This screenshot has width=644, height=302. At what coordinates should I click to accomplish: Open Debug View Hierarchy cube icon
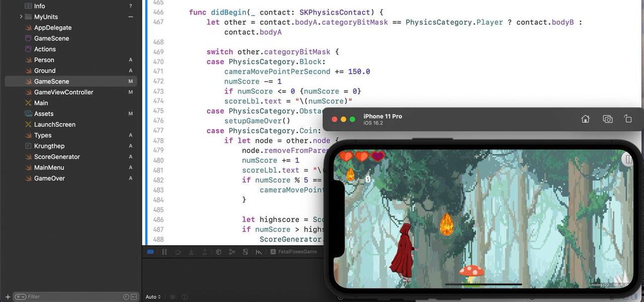point(218,251)
